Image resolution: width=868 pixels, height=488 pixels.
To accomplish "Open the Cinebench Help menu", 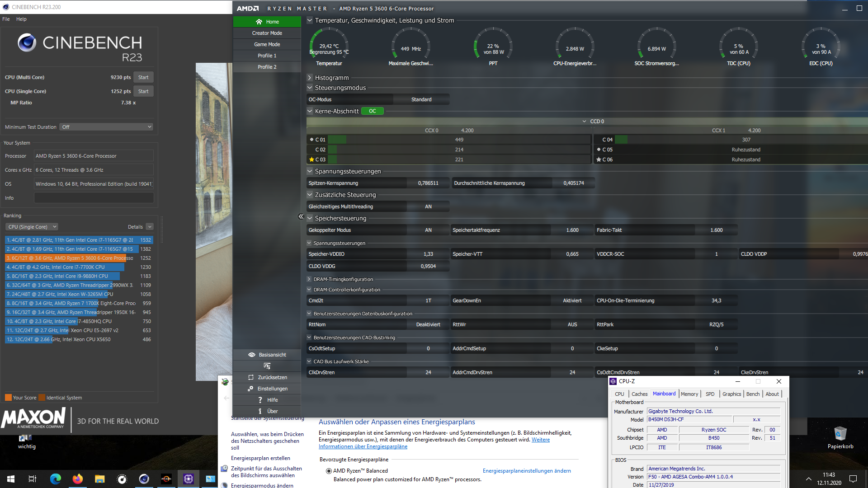I will tap(21, 19).
